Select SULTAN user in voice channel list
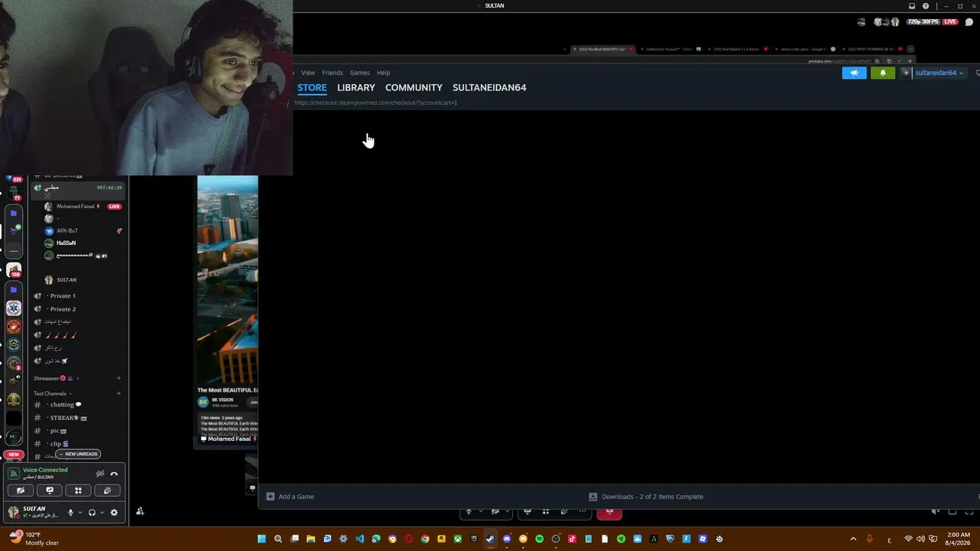This screenshot has height=551, width=980. (x=66, y=280)
